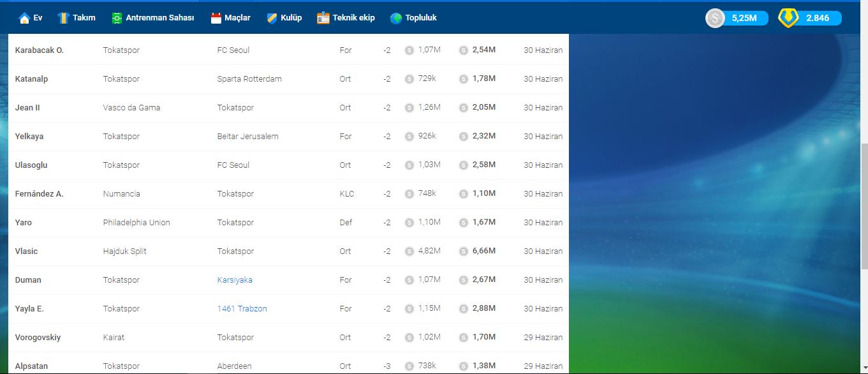Click the Antrenman Sahası pitch icon

(116, 18)
